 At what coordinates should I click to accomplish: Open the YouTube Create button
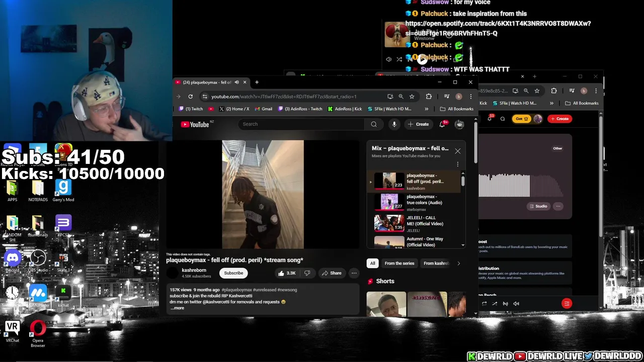tap(418, 124)
